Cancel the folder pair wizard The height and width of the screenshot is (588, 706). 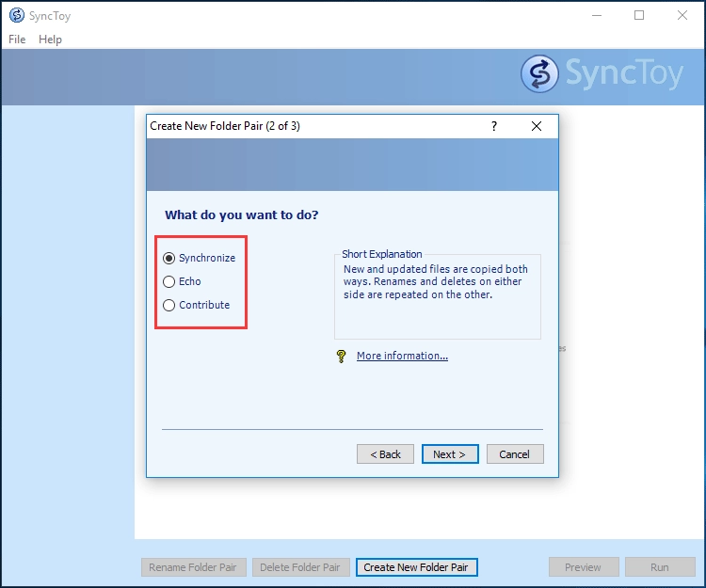tap(515, 453)
